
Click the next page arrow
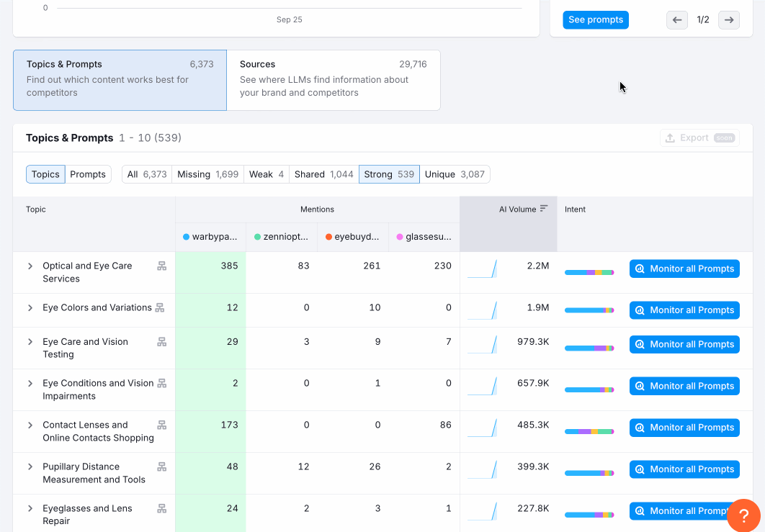click(x=728, y=19)
